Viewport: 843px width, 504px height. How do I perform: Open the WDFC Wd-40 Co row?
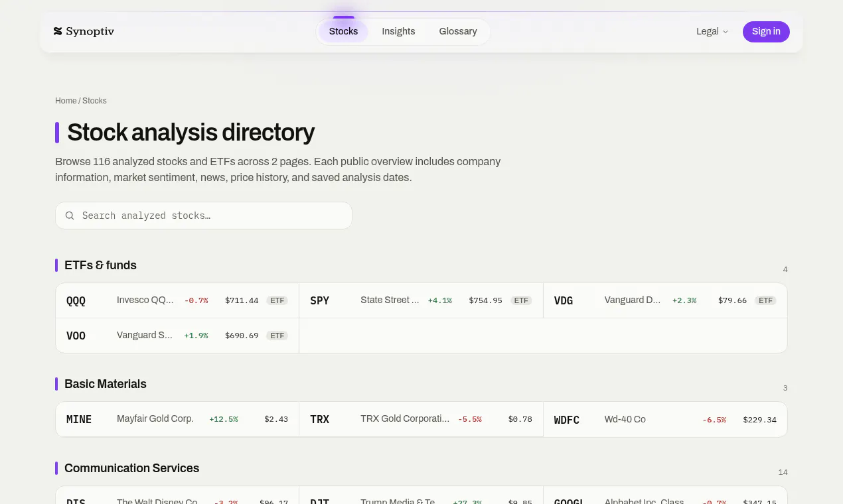tap(665, 419)
